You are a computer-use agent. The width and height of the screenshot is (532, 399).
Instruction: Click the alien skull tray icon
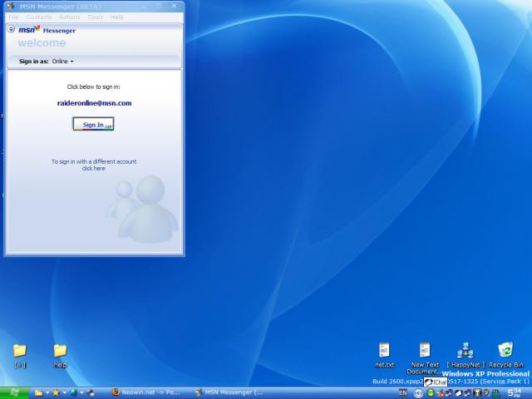pos(476,393)
